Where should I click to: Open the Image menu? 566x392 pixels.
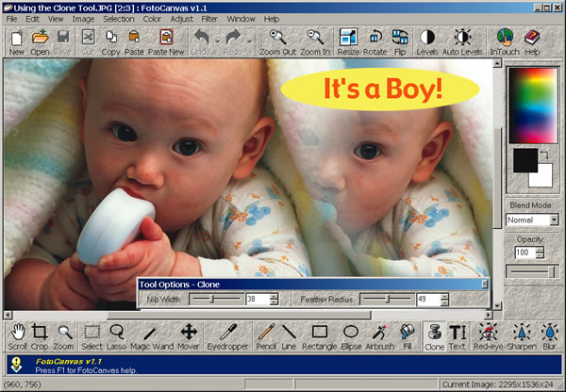(x=83, y=19)
